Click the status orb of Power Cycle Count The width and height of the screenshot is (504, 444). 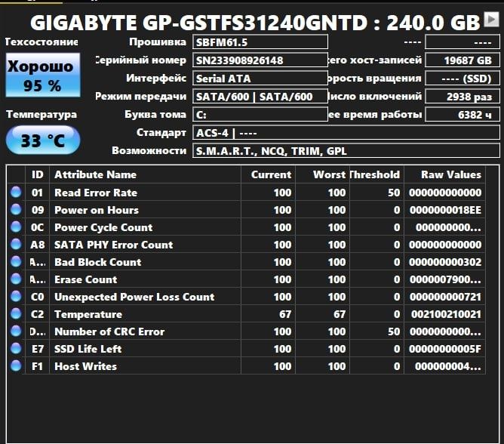[16, 227]
